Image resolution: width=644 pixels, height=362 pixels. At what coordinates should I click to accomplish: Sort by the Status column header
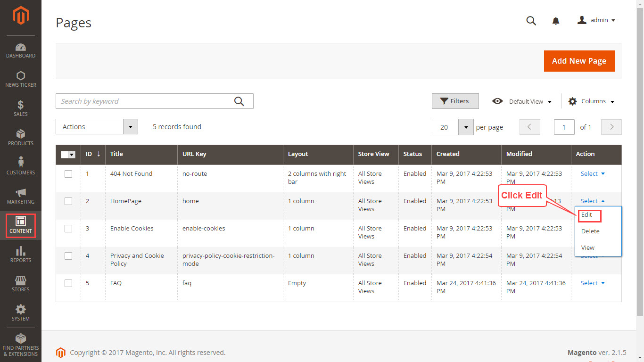coord(415,154)
